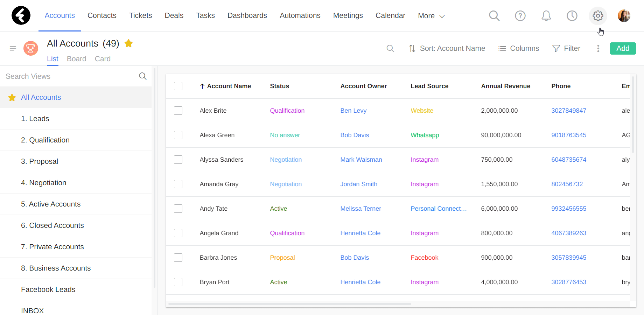This screenshot has width=644, height=315.
Task: Click the Columns list icon
Action: pos(502,49)
